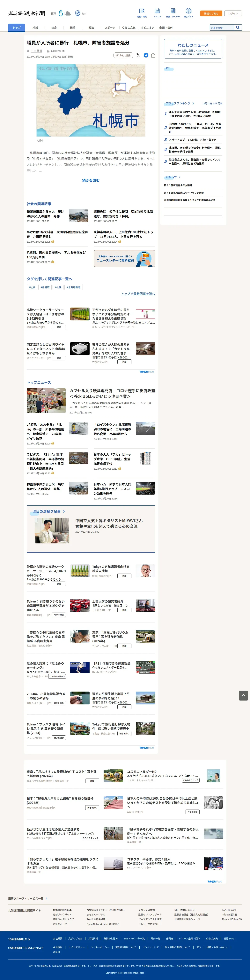The width and height of the screenshot is (250, 980).
Task: Click the Hokkaido Shimbun logo
Action: point(27,13)
